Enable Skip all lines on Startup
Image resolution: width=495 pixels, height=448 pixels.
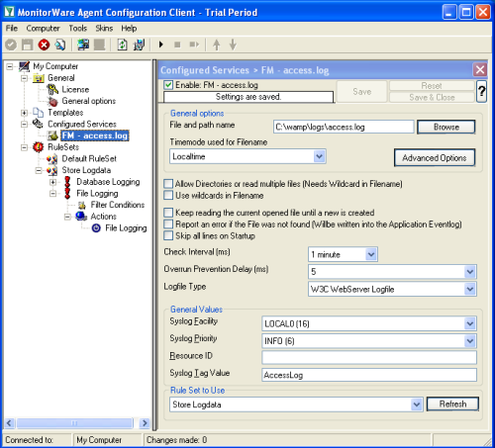[x=168, y=235]
